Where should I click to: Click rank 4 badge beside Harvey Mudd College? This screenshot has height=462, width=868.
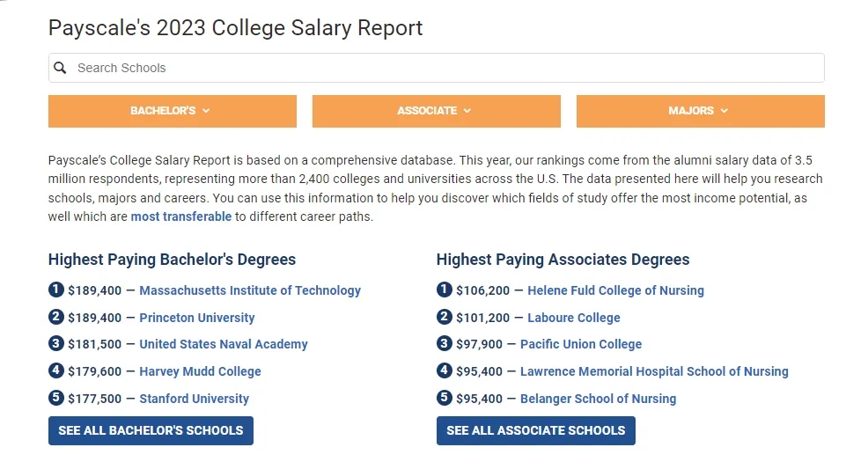click(56, 371)
